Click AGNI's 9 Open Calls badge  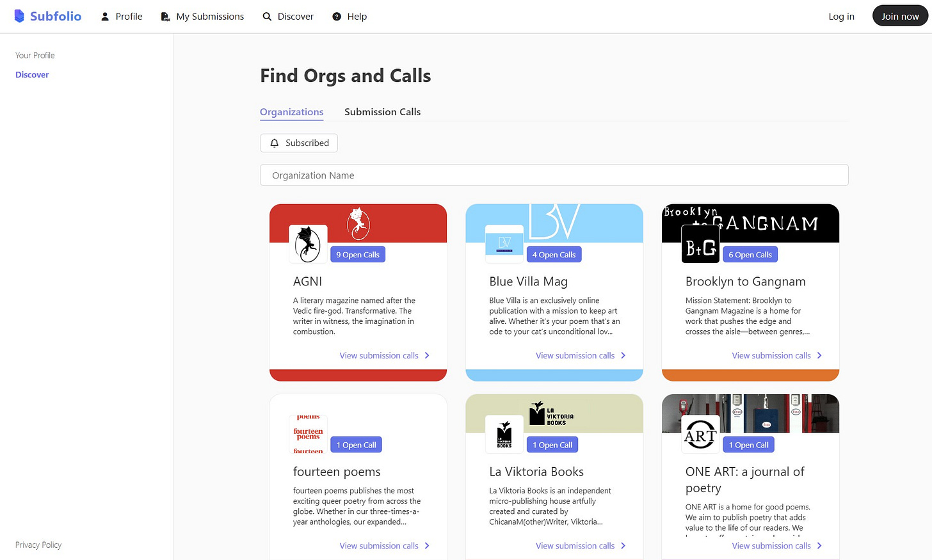click(x=358, y=255)
